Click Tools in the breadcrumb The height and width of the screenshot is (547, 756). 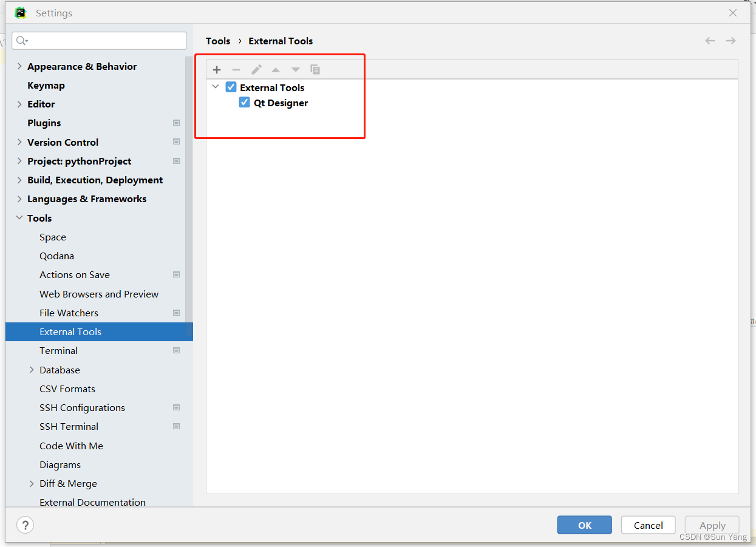[218, 41]
